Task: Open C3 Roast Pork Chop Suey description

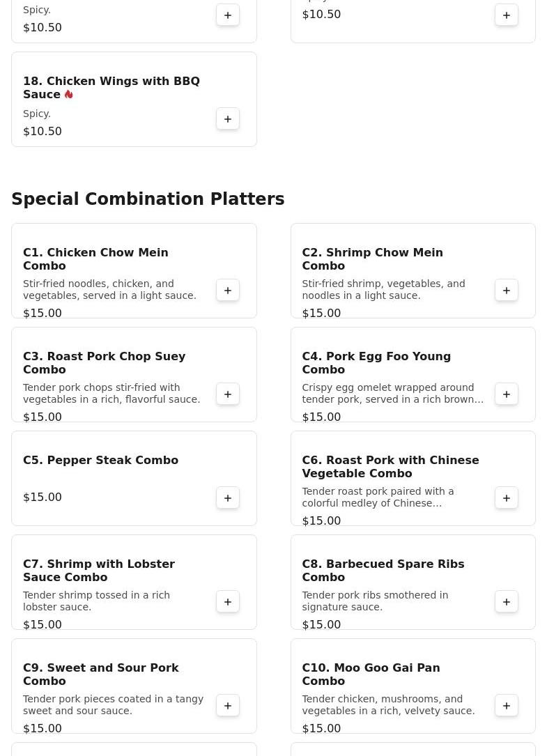Action: (111, 393)
